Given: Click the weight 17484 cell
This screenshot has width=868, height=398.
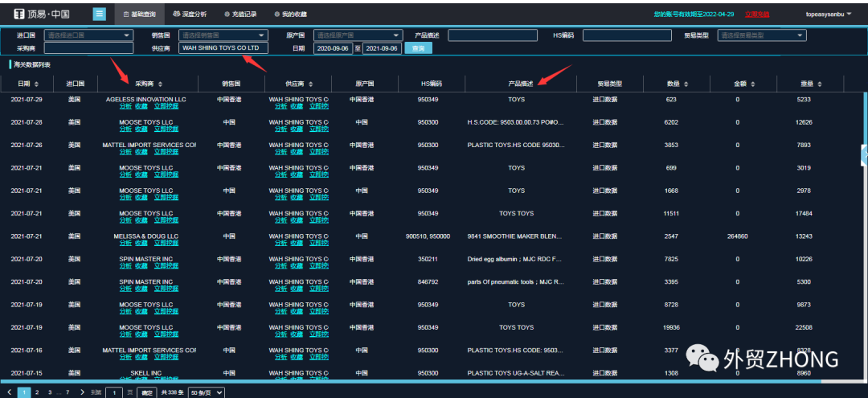Looking at the screenshot, I should [804, 214].
